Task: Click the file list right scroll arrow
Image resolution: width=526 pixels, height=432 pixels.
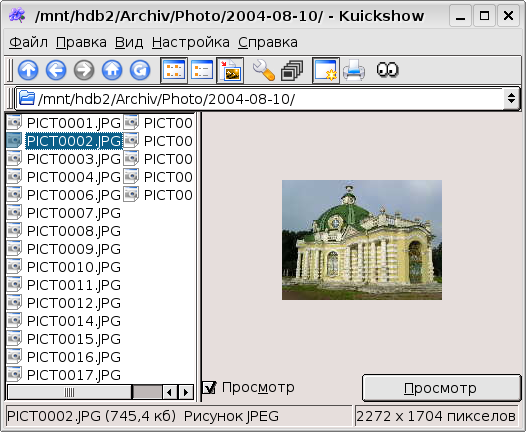Action: tap(186, 392)
